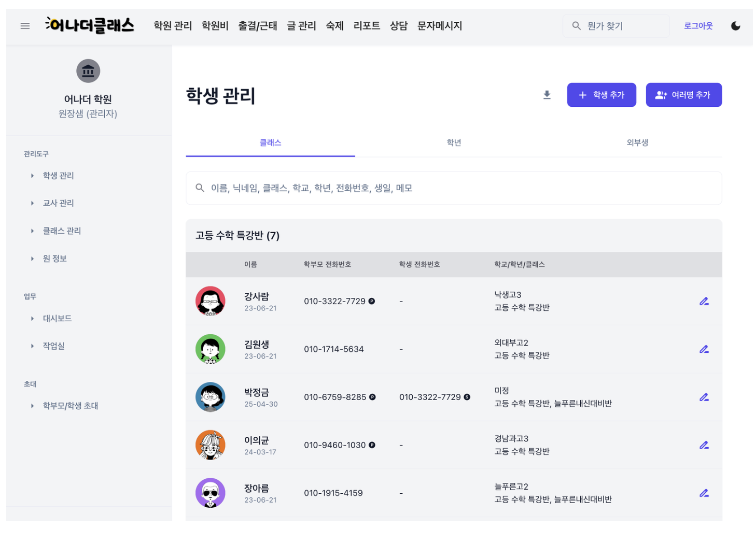Click the institution avatar icon in sidebar

88,71
